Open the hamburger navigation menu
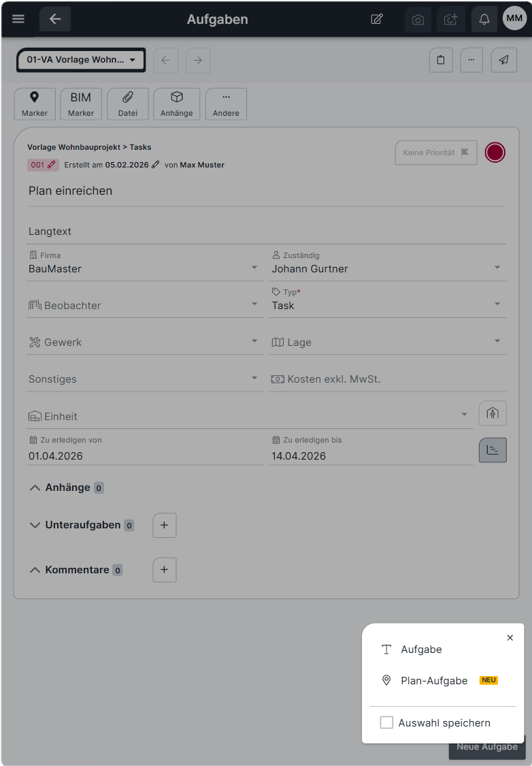The width and height of the screenshot is (532, 766). tap(18, 19)
